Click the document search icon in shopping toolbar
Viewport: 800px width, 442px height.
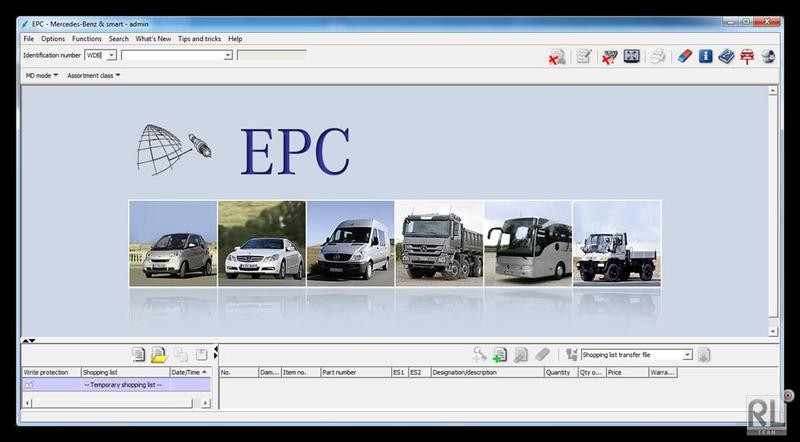(521, 355)
